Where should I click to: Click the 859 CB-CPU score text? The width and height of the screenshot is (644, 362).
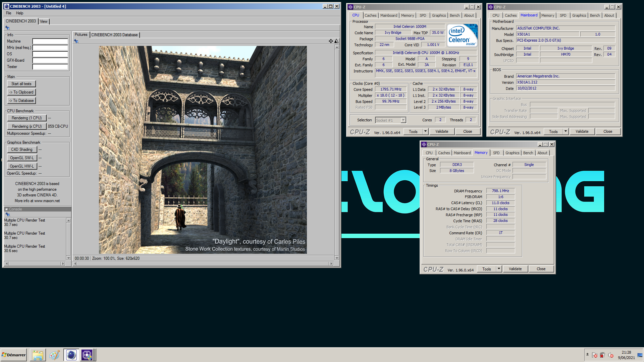[58, 126]
